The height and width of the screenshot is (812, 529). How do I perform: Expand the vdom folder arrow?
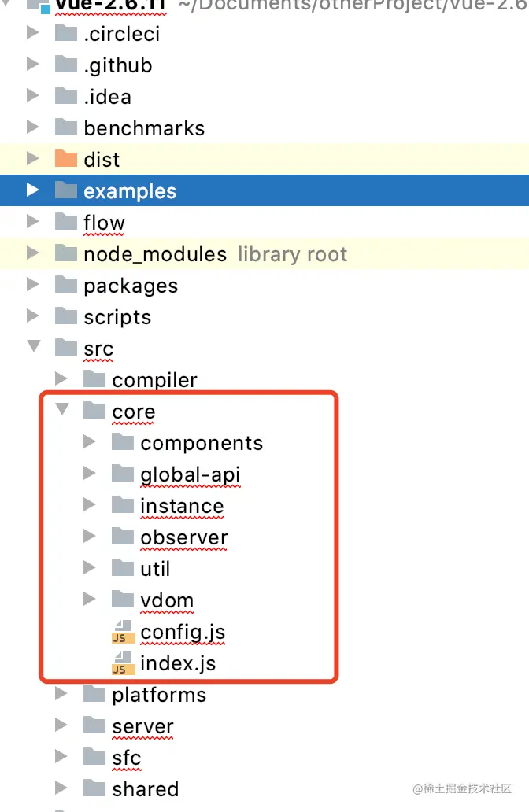coord(90,600)
